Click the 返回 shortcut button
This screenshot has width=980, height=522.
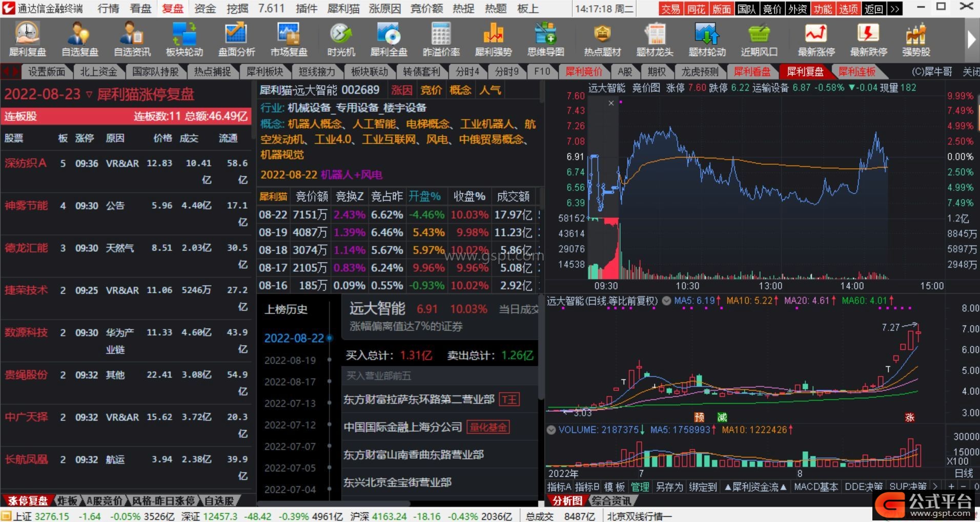click(x=874, y=9)
